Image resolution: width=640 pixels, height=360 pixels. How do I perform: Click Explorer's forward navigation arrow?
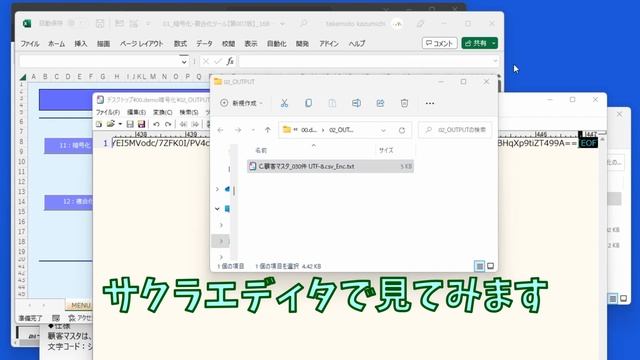pos(238,130)
